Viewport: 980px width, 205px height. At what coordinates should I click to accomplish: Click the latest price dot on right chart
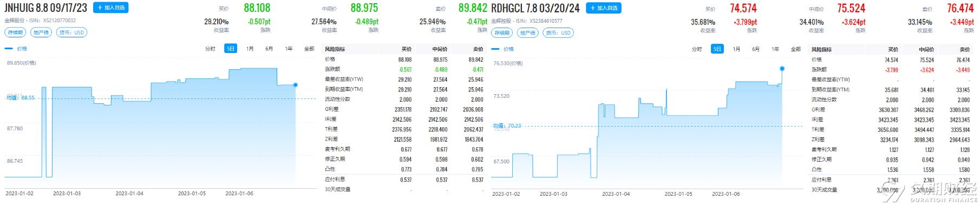[782, 69]
